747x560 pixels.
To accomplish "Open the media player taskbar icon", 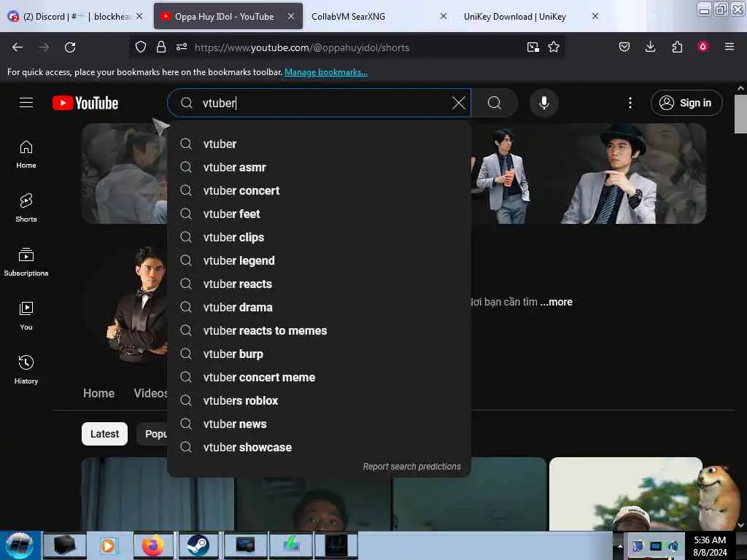I will [x=108, y=545].
